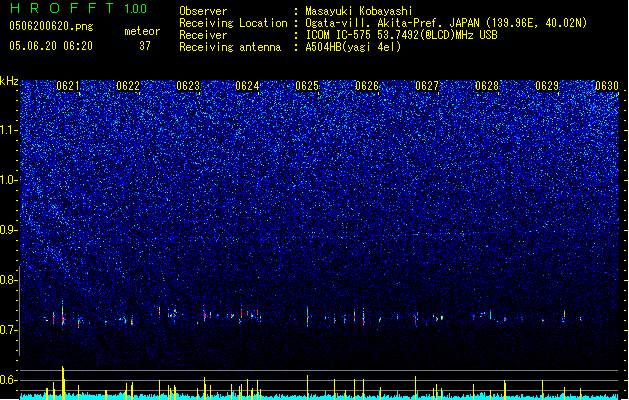The width and height of the screenshot is (629, 400).
Task: Click the meteor count value 37
Action: tap(145, 46)
